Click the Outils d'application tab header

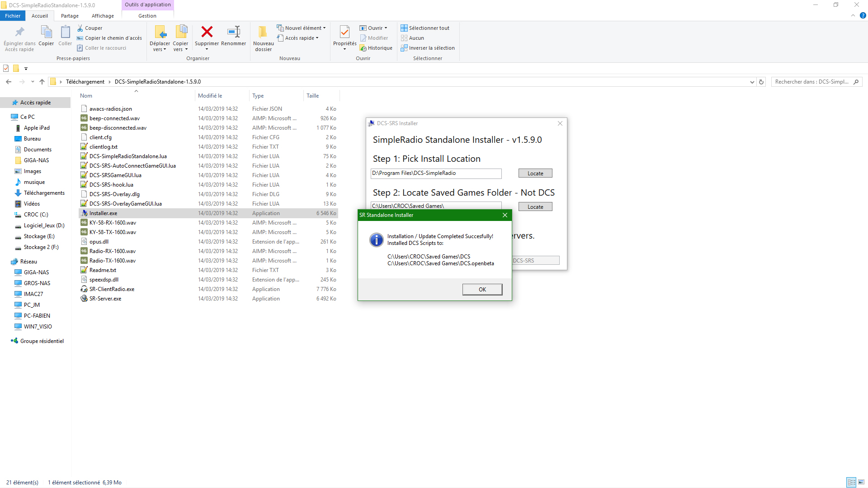click(148, 5)
